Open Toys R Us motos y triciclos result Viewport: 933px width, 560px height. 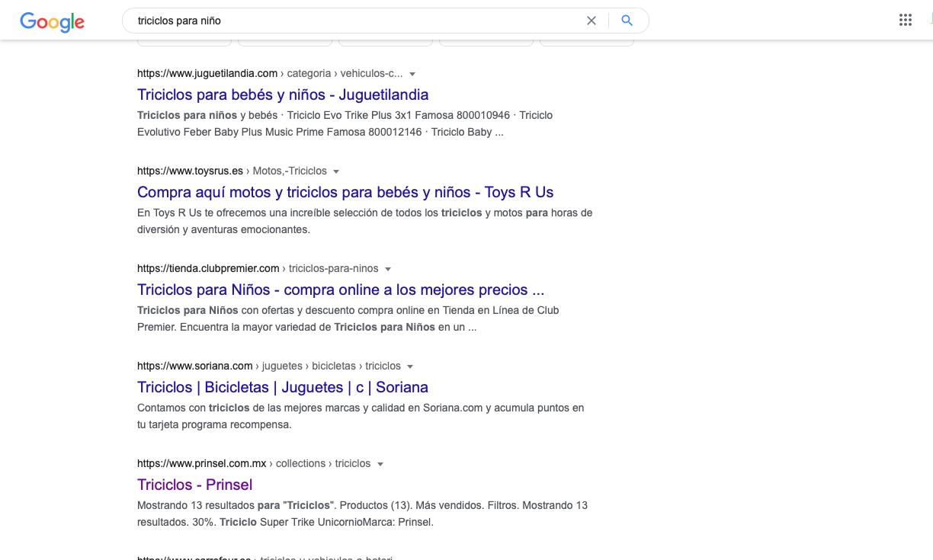[x=345, y=192]
